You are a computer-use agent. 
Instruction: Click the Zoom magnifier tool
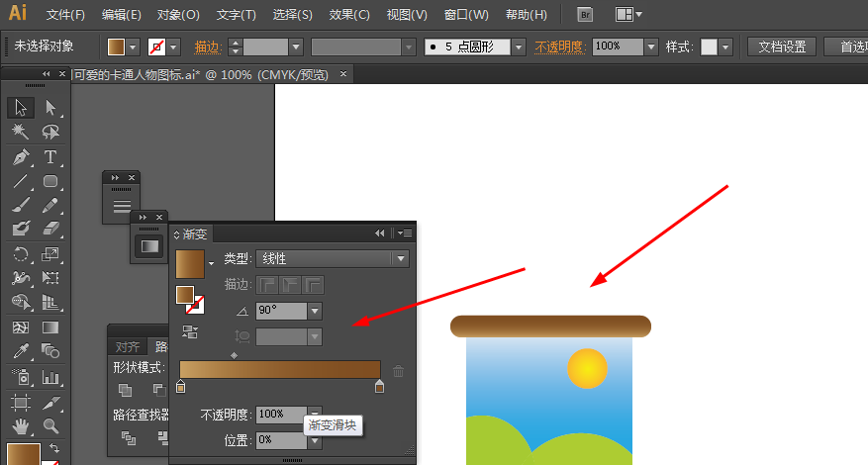coord(50,426)
